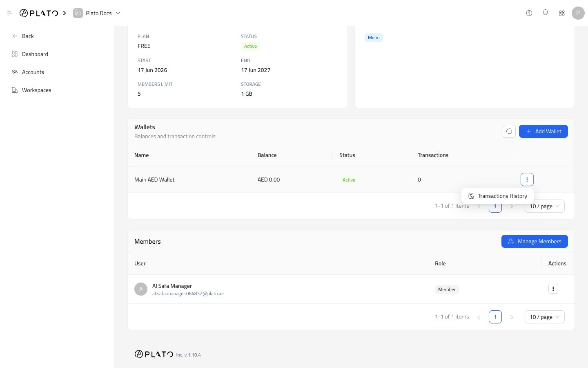This screenshot has width=588, height=368.
Task: Open Wallets 10 / page dropdown
Action: tap(545, 206)
